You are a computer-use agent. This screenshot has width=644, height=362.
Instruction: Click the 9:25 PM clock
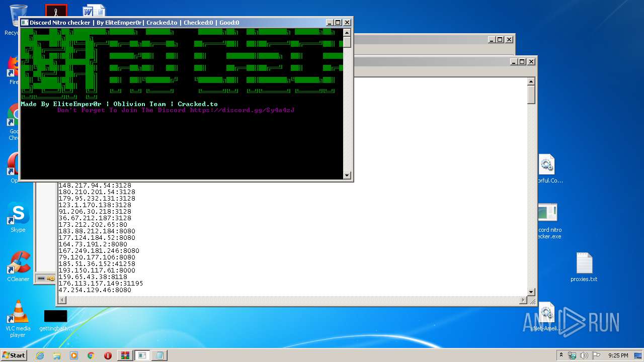(618, 355)
